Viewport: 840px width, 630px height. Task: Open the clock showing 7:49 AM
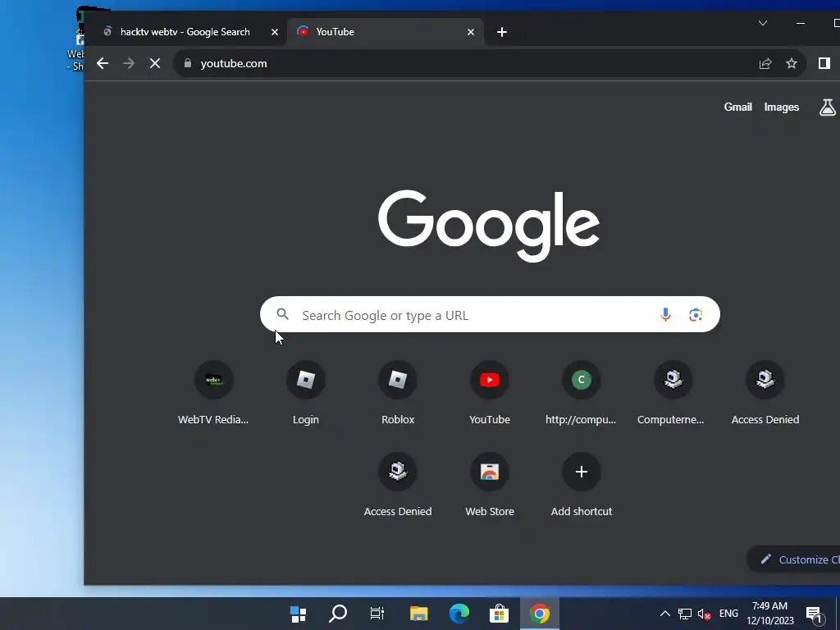[x=769, y=614]
